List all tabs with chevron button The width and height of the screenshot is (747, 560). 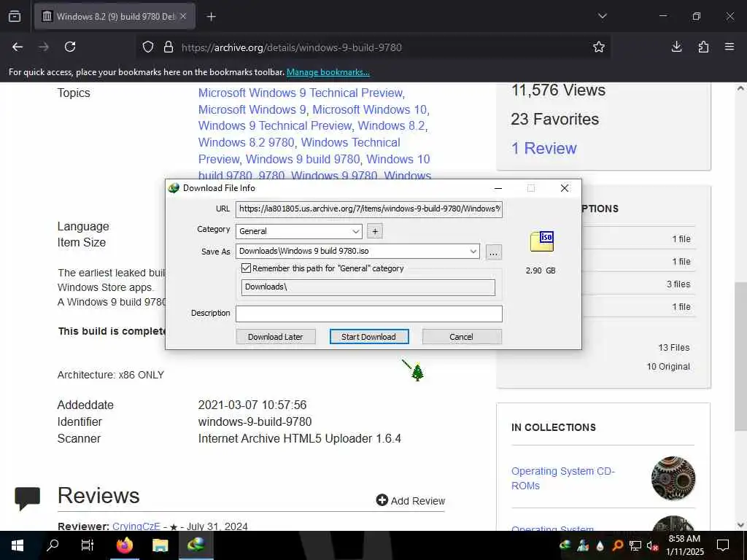coord(603,16)
